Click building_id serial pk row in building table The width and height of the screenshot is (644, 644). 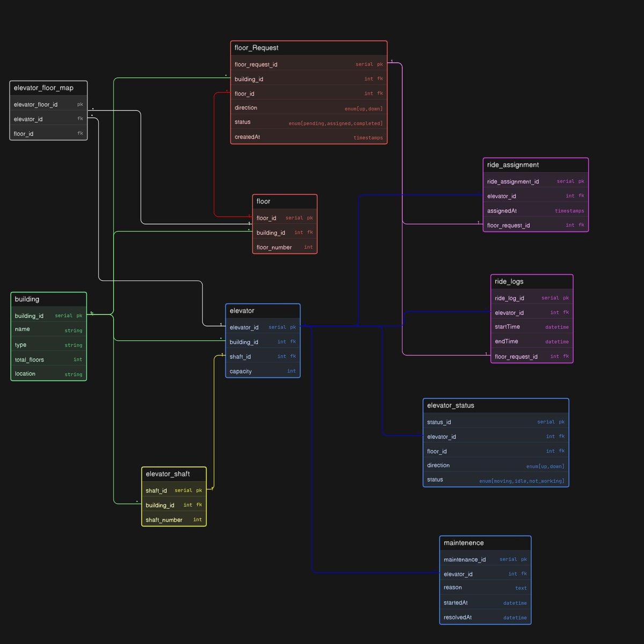pyautogui.click(x=48, y=316)
